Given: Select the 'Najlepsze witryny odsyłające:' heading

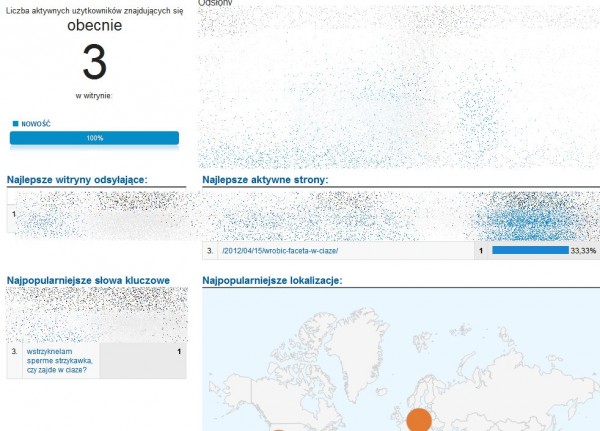Looking at the screenshot, I should tap(77, 180).
